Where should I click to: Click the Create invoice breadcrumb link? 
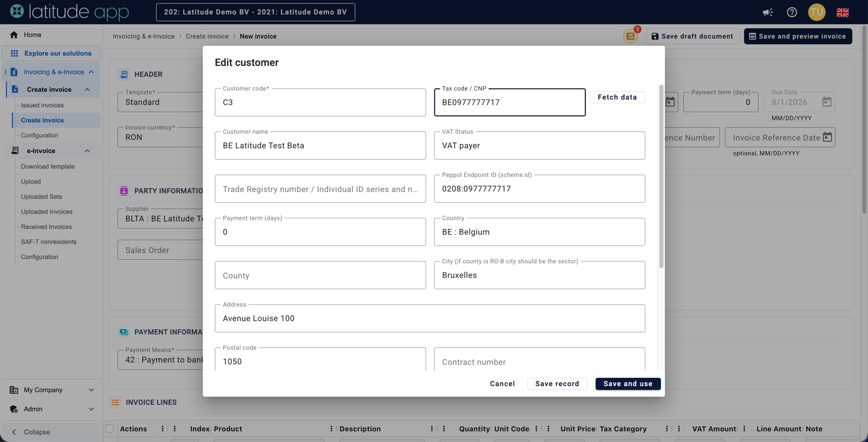207,36
